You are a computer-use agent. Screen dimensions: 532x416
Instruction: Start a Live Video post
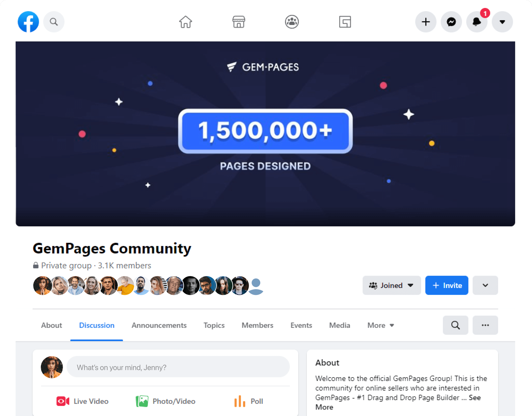point(82,401)
